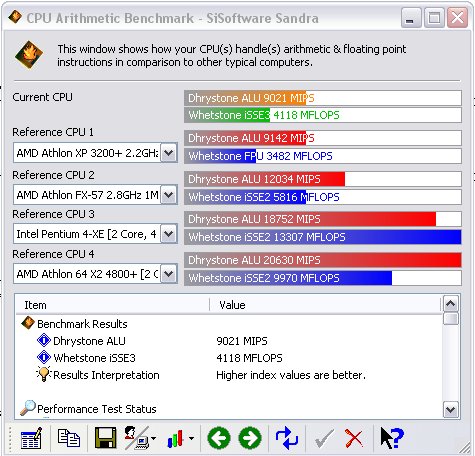Open the user-and-computer toolbar icon
The height and width of the screenshot is (456, 475).
coord(136,438)
